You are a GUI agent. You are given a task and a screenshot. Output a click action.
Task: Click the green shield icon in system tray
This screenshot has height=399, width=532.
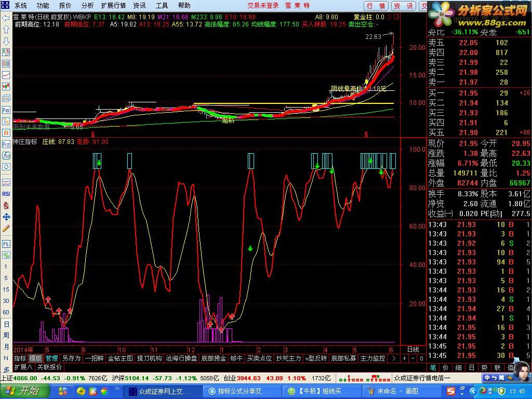coord(501,391)
